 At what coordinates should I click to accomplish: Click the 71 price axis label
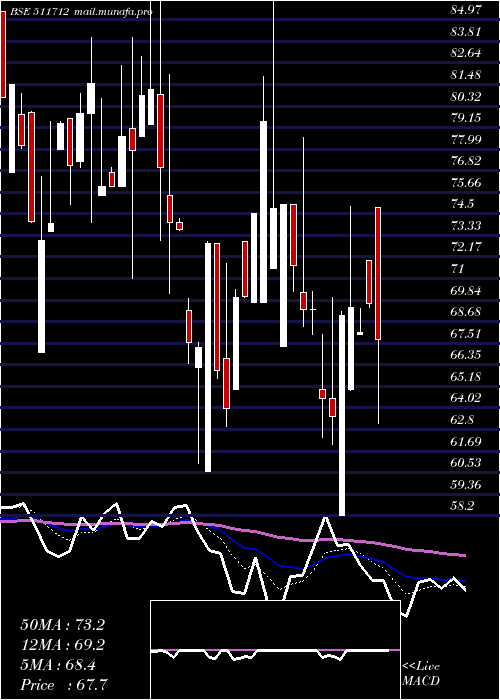(458, 268)
